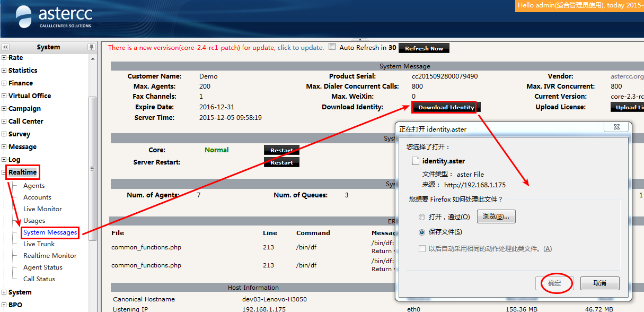Select the 保存文件 (Save File) radio option

click(x=422, y=232)
